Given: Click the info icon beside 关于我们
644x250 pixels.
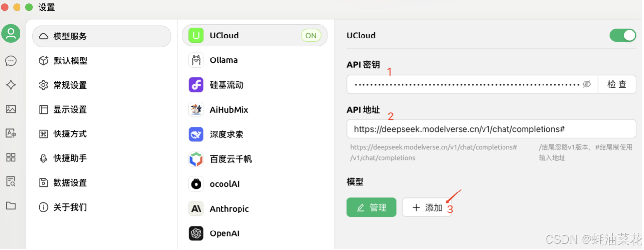Looking at the screenshot, I should (x=43, y=207).
